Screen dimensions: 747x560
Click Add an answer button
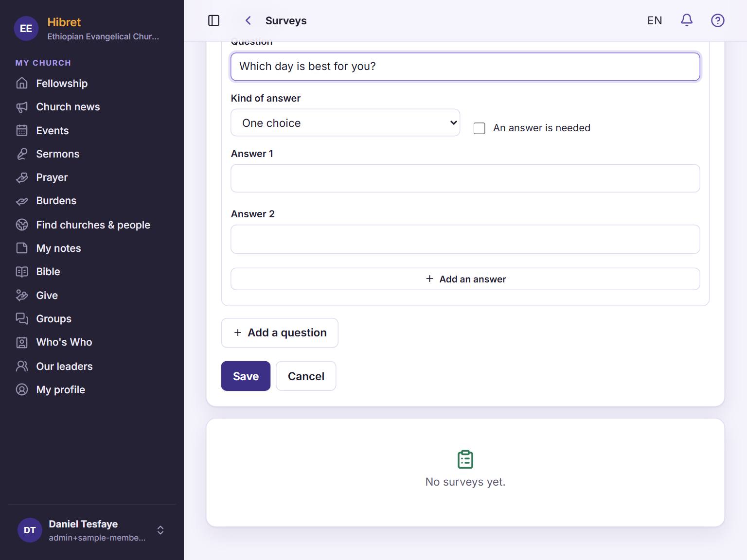pos(465,279)
